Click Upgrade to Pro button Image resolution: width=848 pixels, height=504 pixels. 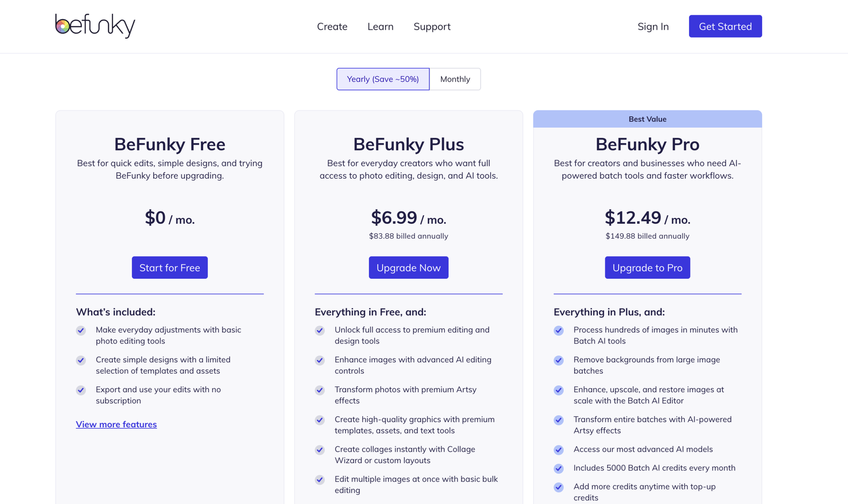click(x=648, y=268)
